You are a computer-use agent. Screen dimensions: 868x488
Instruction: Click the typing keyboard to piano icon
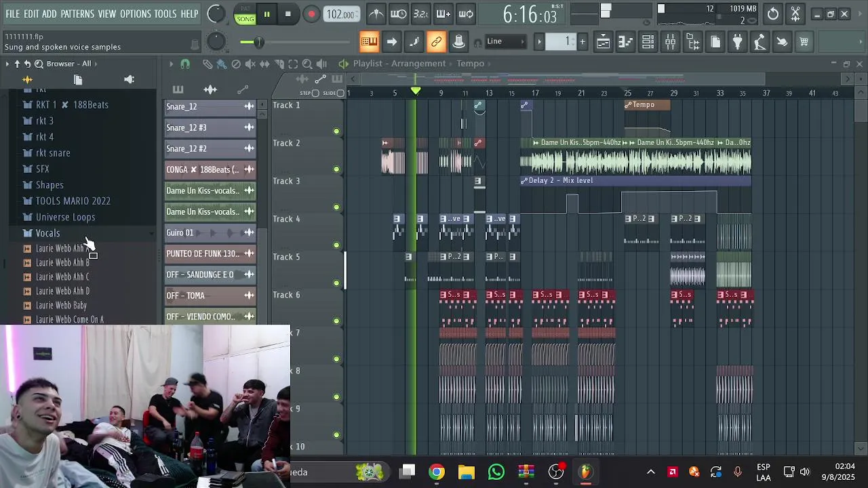(369, 42)
